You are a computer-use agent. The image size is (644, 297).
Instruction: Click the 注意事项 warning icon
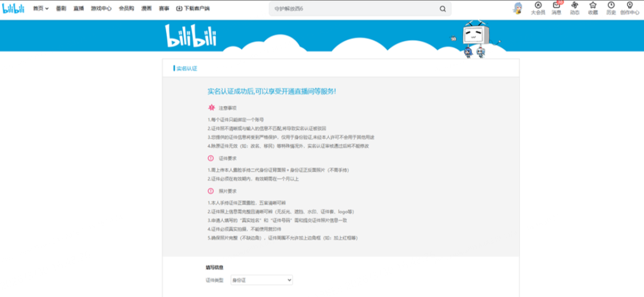coord(211,108)
